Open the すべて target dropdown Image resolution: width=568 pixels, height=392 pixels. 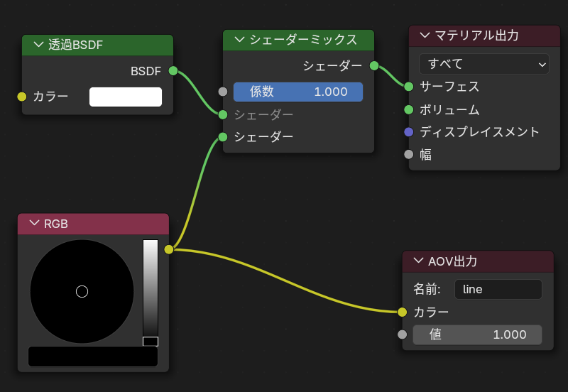tap(484, 64)
